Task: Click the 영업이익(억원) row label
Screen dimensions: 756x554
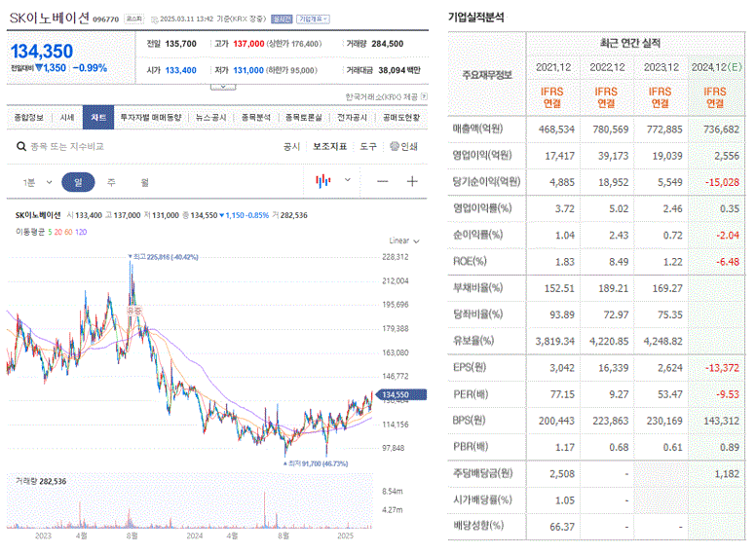Action: (x=482, y=155)
